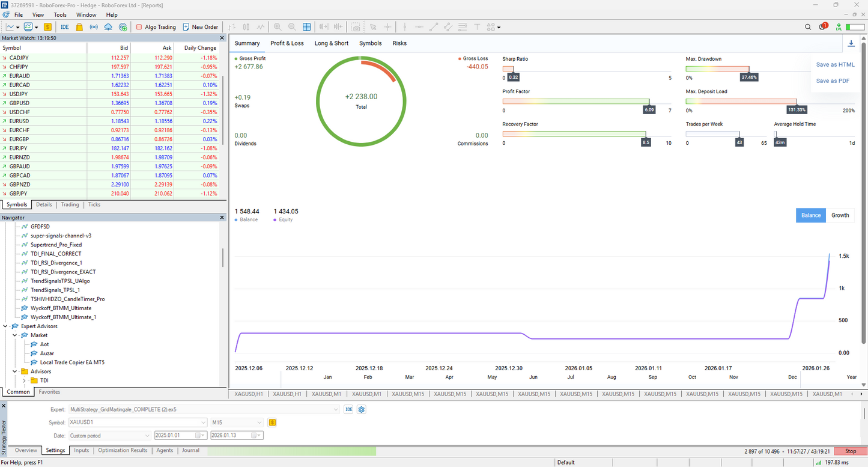Open the VPS cloud icon

[109, 26]
